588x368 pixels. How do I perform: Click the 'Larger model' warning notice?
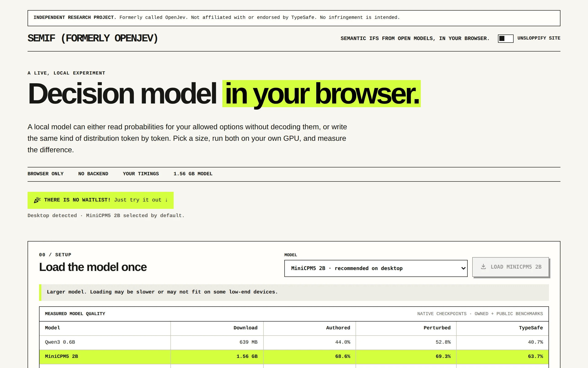[294, 292]
